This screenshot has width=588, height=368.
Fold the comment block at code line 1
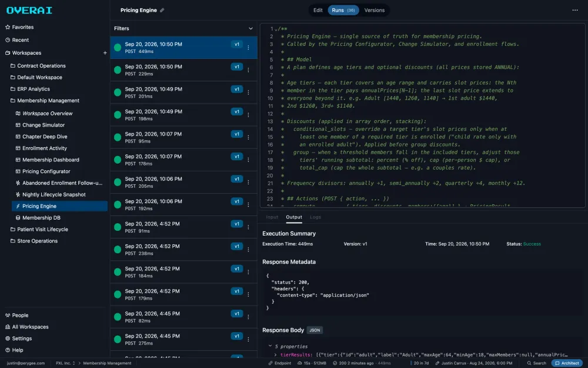click(276, 29)
